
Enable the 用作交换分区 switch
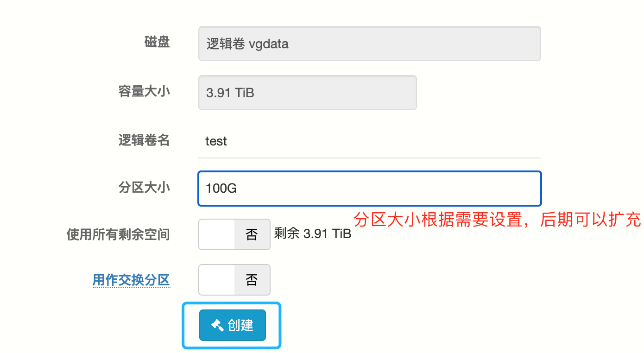(x=234, y=280)
